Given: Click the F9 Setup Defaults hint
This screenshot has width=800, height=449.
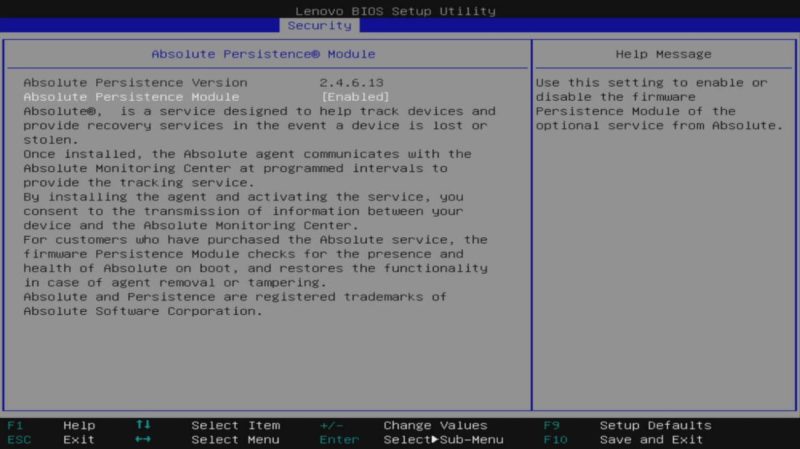Looking at the screenshot, I should tap(628, 426).
